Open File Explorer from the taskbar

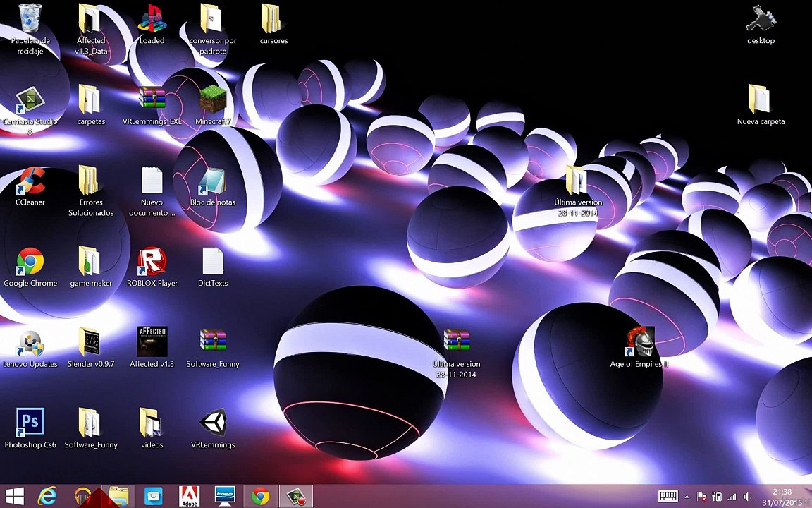[118, 497]
